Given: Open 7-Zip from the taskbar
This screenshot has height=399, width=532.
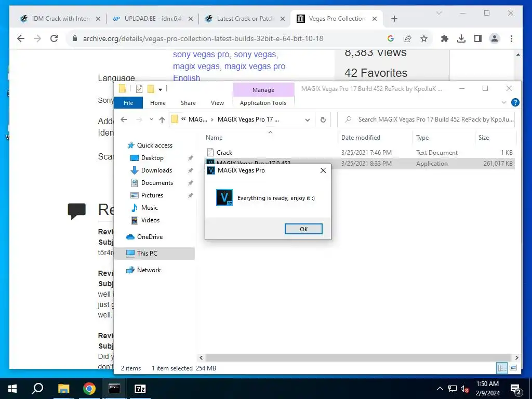Looking at the screenshot, I should coord(140,389).
